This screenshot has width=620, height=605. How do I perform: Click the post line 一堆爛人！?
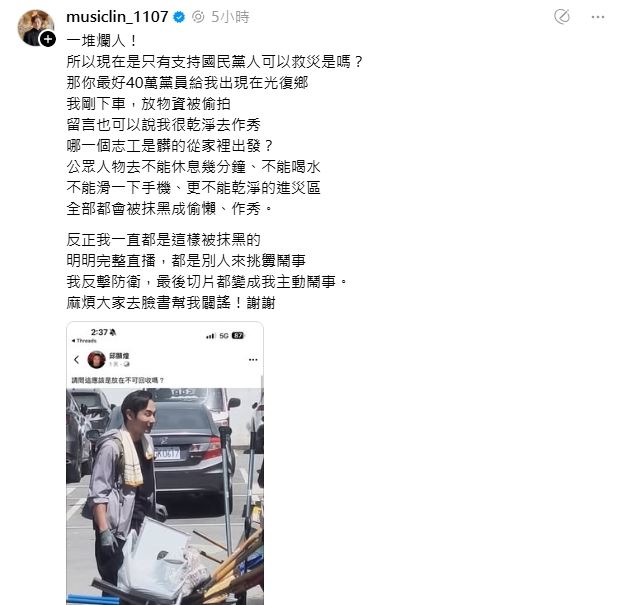[x=102, y=41]
